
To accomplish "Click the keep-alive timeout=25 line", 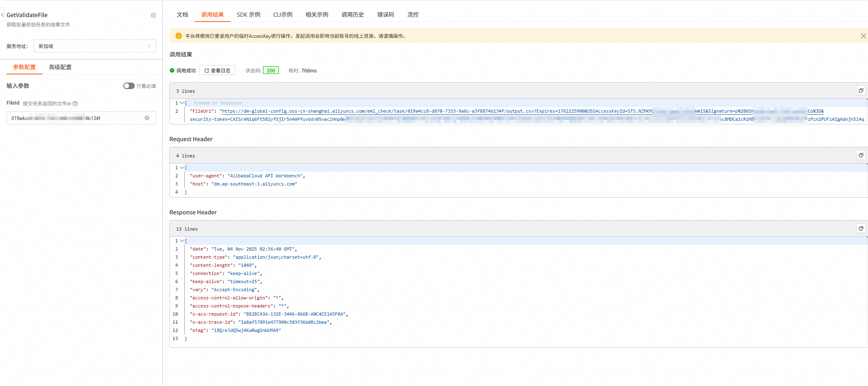I will [226, 281].
